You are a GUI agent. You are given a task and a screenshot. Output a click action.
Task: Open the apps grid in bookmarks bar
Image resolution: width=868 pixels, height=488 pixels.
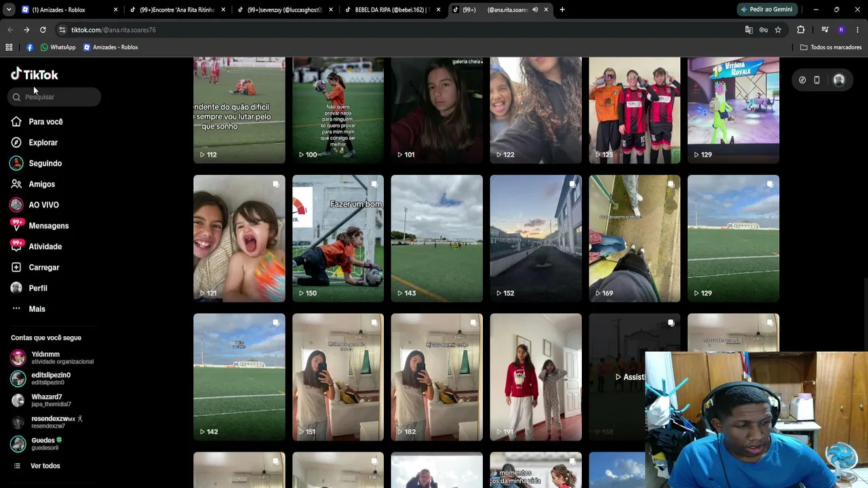coord(9,47)
